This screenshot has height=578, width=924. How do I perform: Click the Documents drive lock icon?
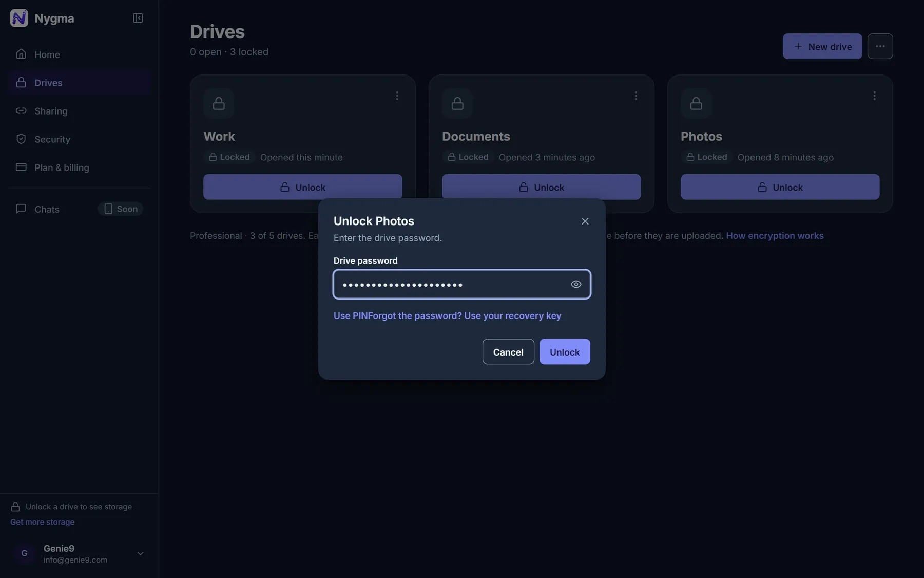pos(457,104)
